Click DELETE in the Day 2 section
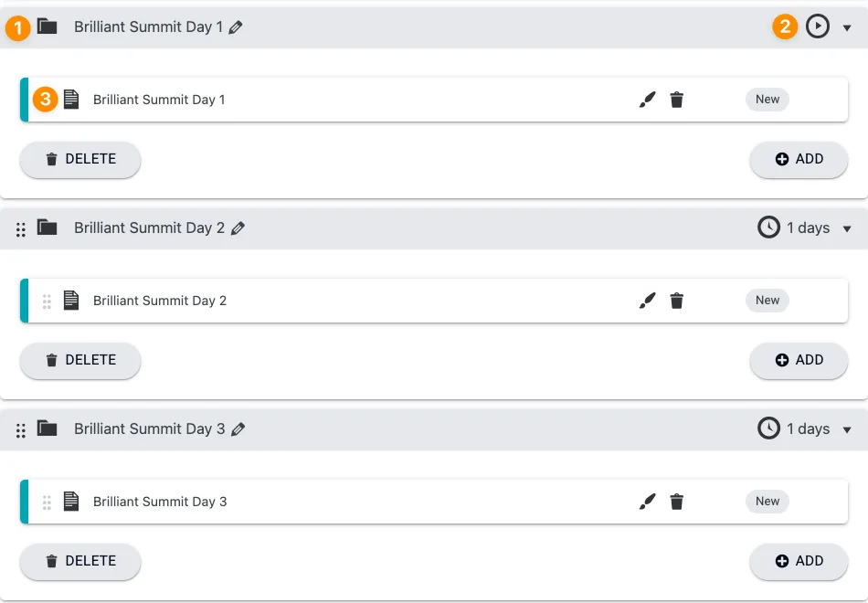The height and width of the screenshot is (603, 868). point(79,360)
